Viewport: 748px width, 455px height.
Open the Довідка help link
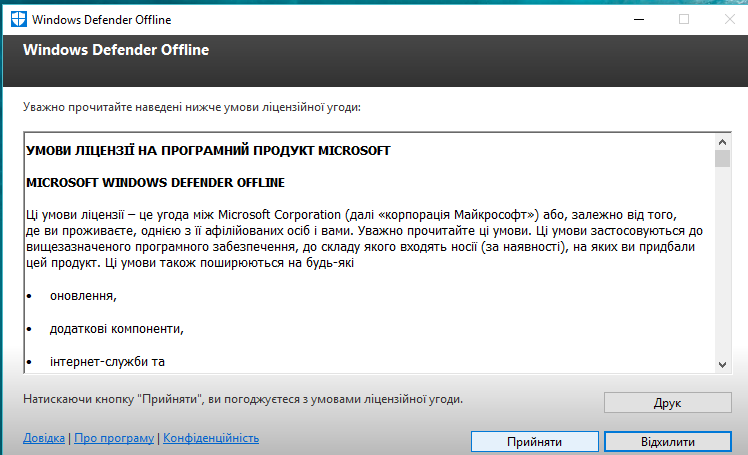(x=44, y=438)
